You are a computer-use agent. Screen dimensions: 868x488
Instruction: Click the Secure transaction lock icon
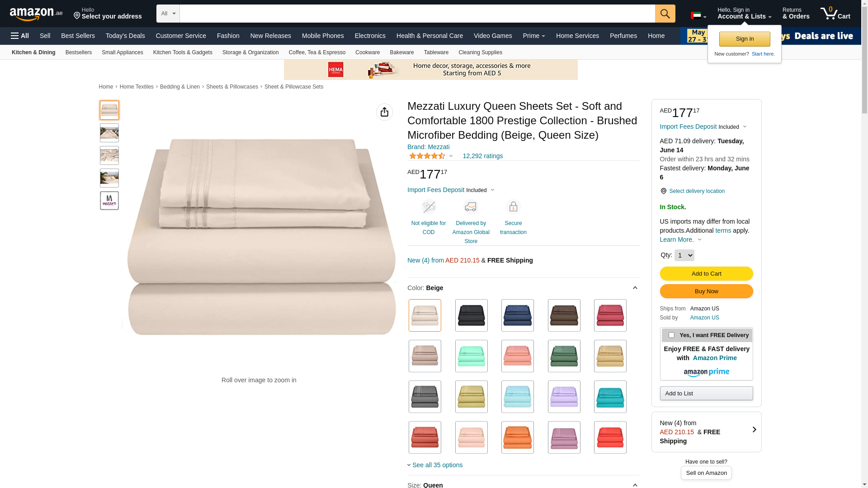coord(513,207)
